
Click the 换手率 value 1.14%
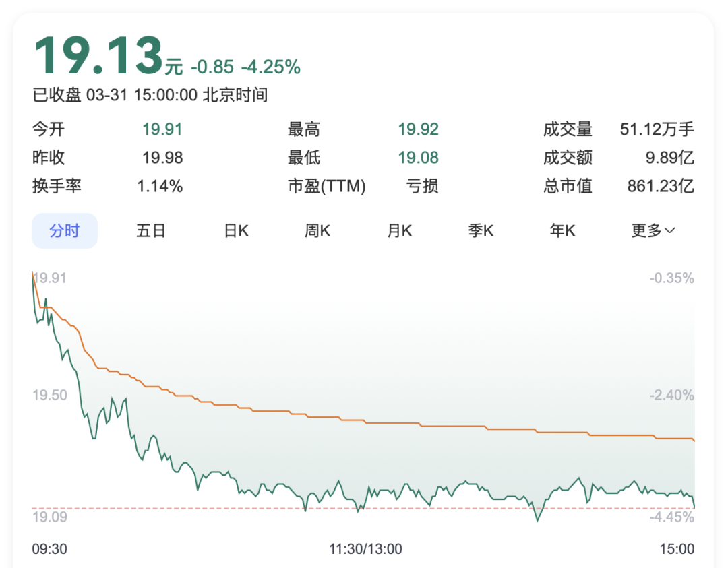pyautogui.click(x=160, y=187)
